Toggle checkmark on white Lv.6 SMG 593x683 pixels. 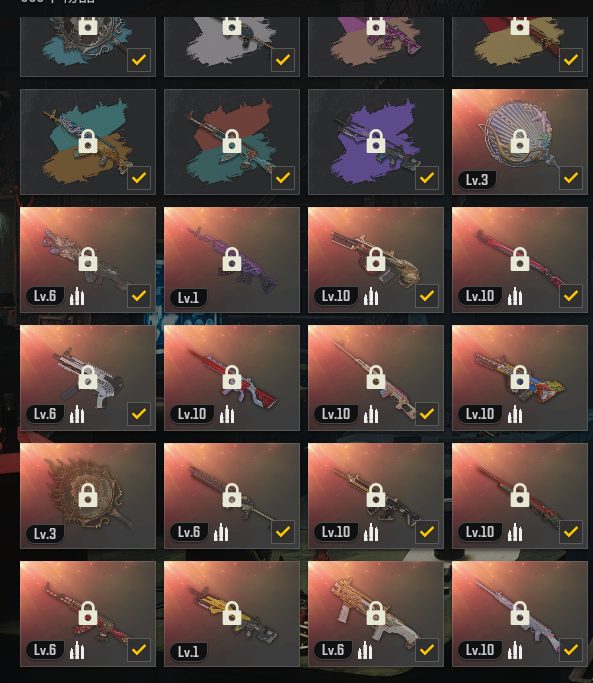point(139,414)
